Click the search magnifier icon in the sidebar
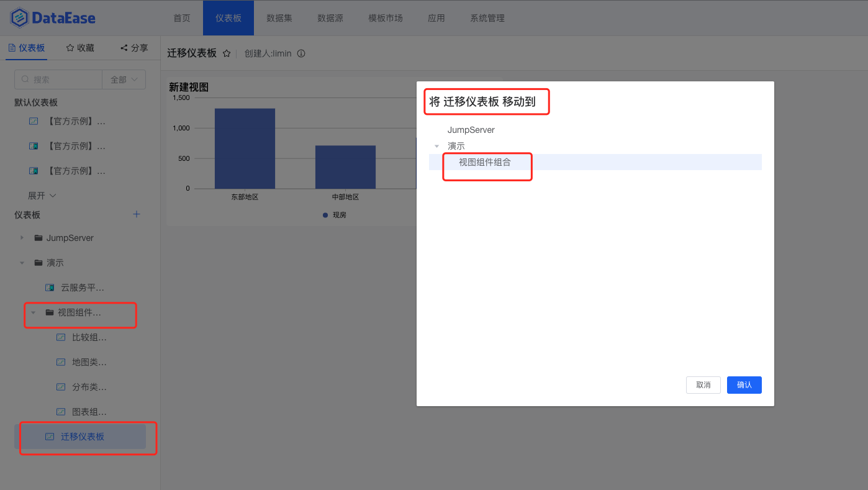This screenshot has height=490, width=868. (x=25, y=79)
